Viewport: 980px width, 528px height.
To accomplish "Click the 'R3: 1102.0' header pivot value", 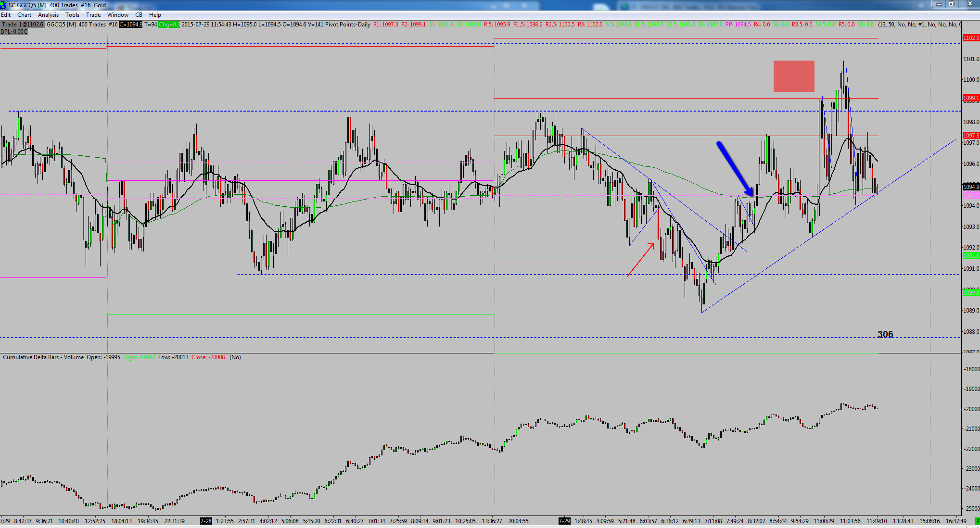I will click(590, 25).
